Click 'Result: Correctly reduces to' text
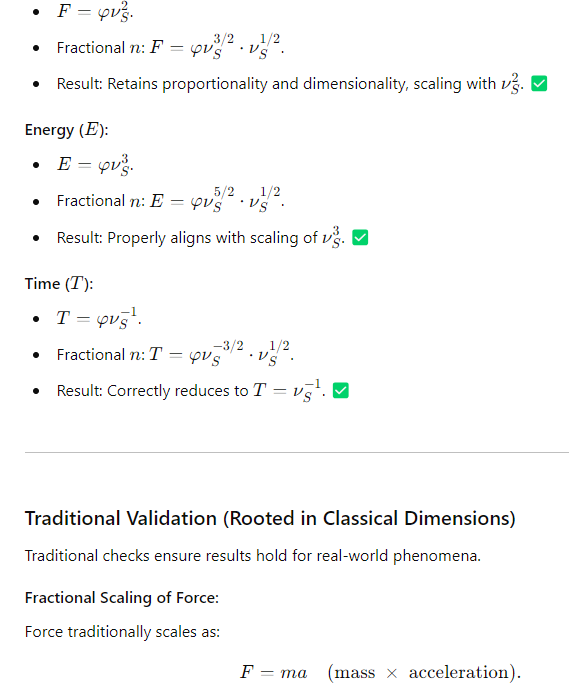The height and width of the screenshot is (691, 569). [x=152, y=391]
